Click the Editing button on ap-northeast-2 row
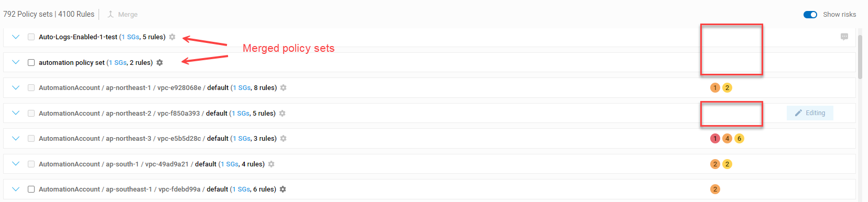The height and width of the screenshot is (202, 868). [x=810, y=113]
